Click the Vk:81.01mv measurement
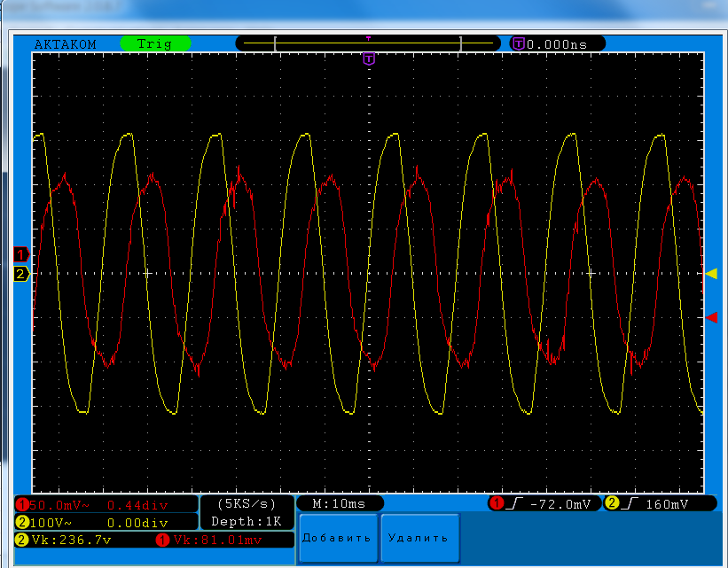This screenshot has height=568, width=728. 218,540
